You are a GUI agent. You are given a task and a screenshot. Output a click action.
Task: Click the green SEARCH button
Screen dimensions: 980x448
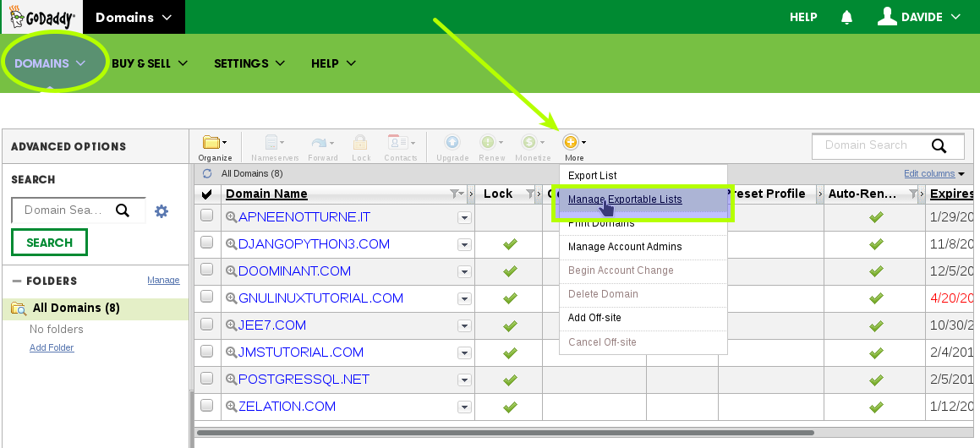49,243
